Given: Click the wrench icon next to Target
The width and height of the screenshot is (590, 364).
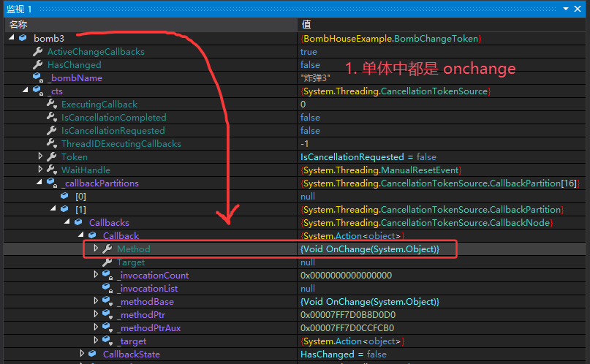Looking at the screenshot, I should tap(107, 262).
